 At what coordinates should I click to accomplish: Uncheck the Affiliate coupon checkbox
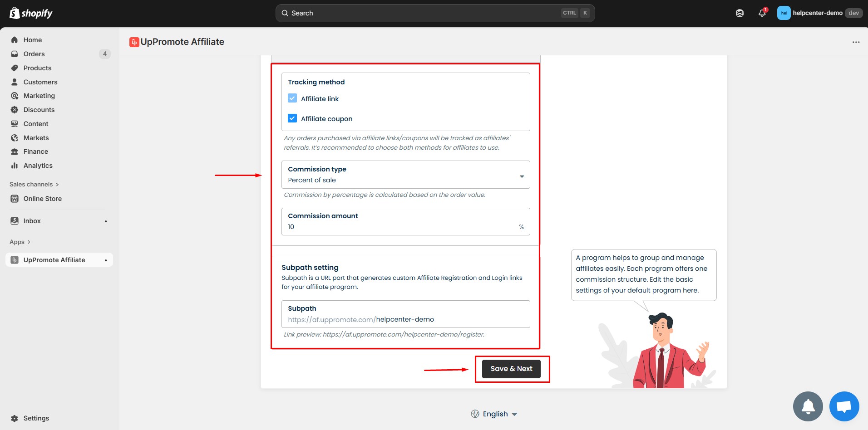[292, 118]
